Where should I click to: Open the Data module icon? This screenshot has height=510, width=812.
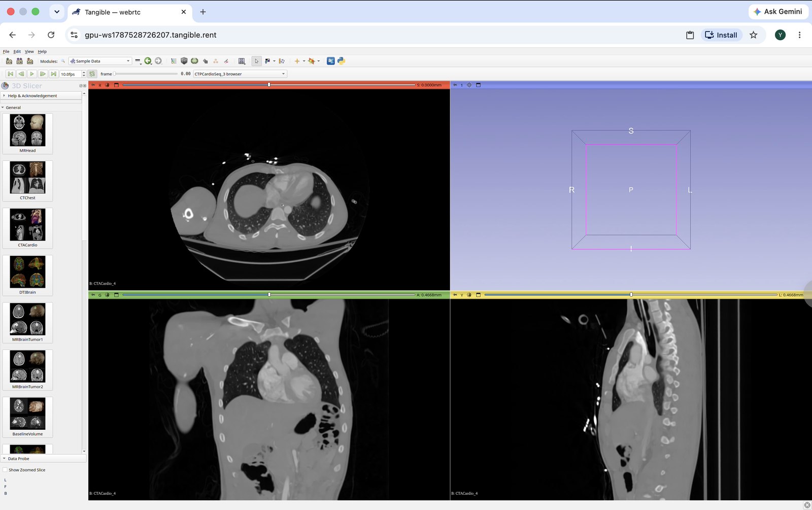174,61
